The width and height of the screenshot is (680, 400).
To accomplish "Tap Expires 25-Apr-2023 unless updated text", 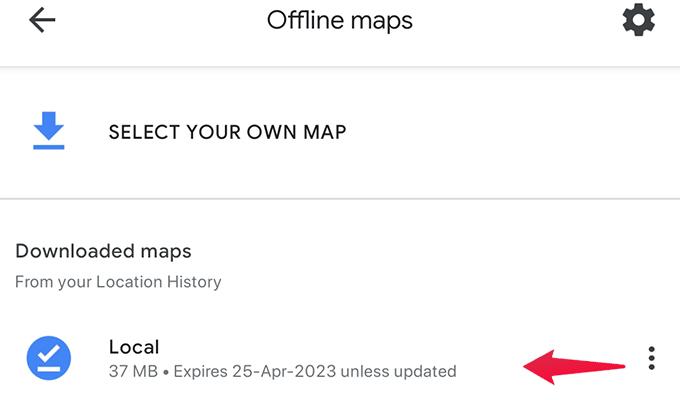I will point(315,371).
